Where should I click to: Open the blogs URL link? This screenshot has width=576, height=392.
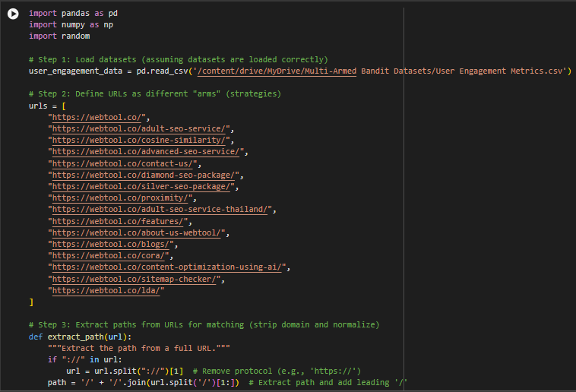click(x=111, y=244)
